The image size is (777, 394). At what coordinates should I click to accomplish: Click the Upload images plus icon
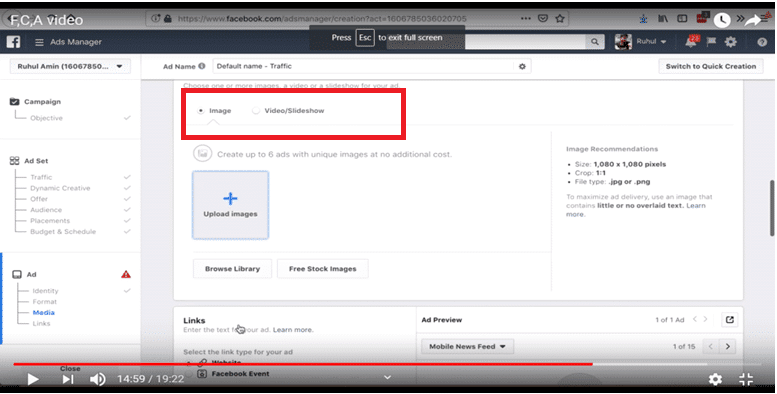coord(230,198)
